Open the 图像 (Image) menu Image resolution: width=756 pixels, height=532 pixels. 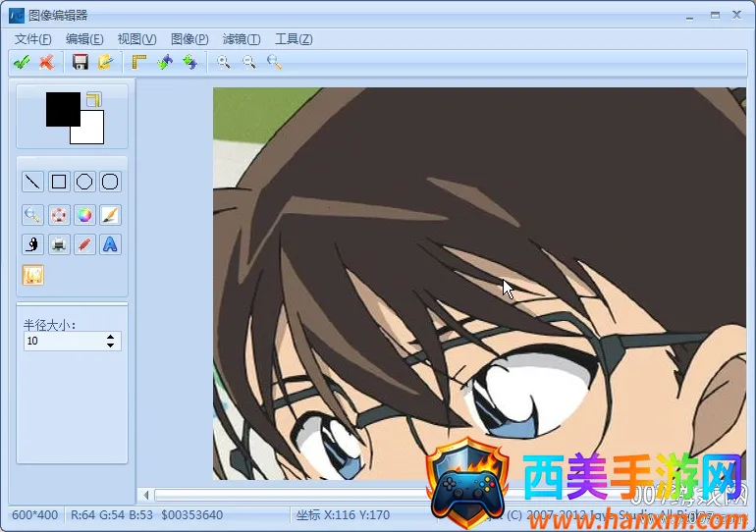[189, 39]
